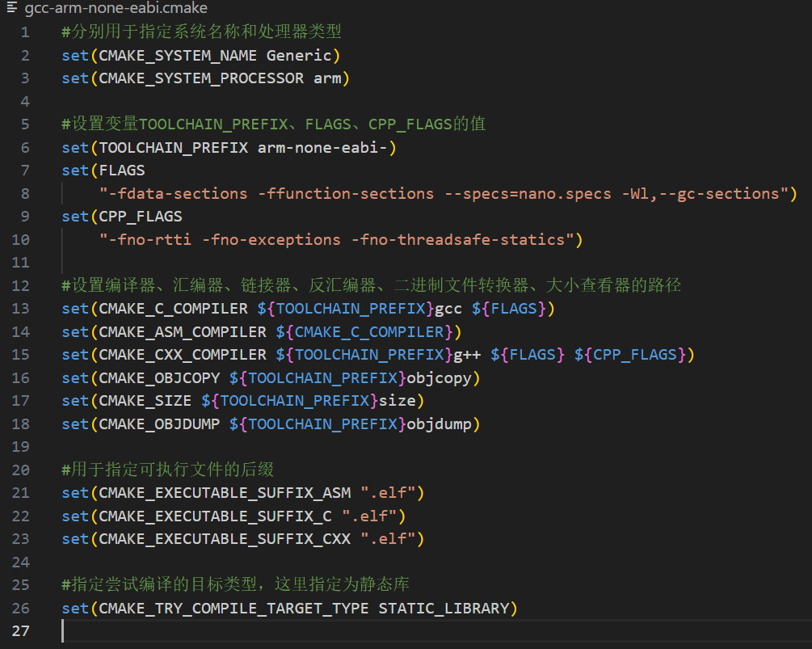The image size is (812, 649).
Task: Click arm-none-eabi- prefix value on line 6
Action: coord(322,148)
